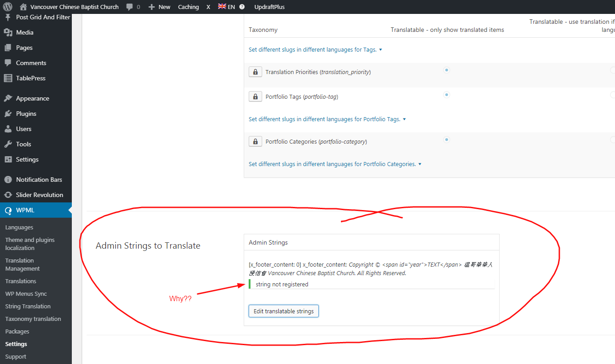Click 'Translatable - only show translated items' header
The height and width of the screenshot is (364, 615).
click(x=447, y=30)
